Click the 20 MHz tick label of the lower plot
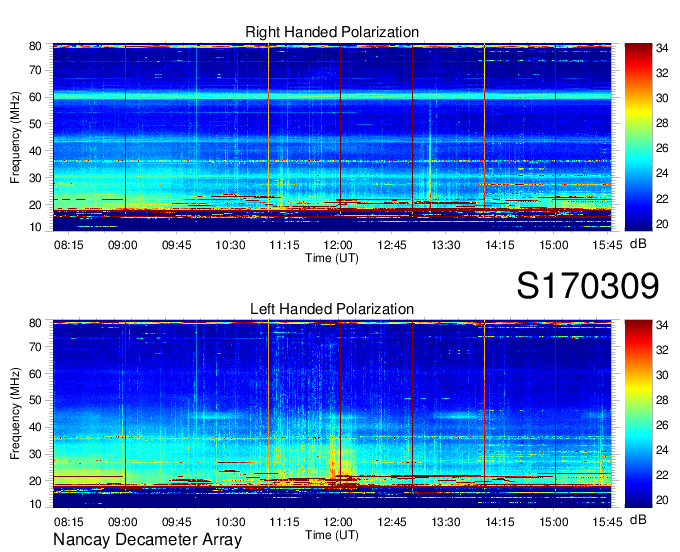The width and height of the screenshot is (680, 552). (35, 481)
